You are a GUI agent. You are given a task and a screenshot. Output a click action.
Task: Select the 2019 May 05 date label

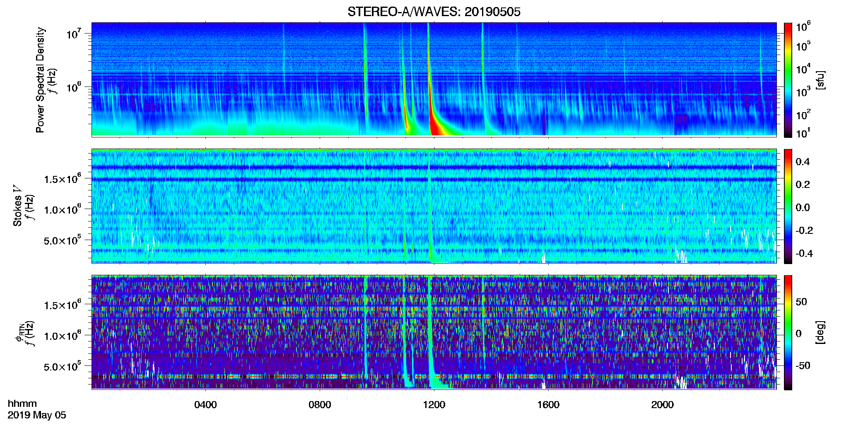[37, 415]
